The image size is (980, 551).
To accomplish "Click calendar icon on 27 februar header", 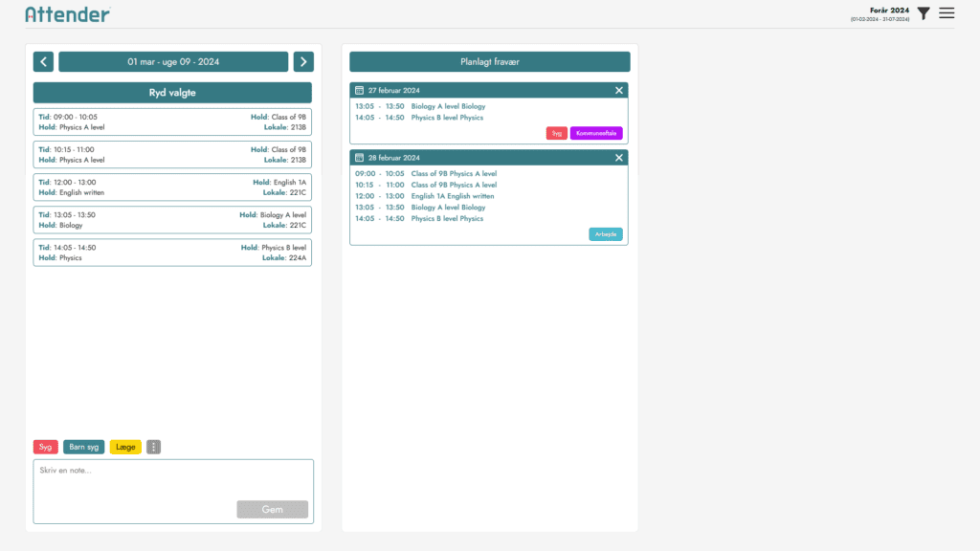I will coord(360,90).
